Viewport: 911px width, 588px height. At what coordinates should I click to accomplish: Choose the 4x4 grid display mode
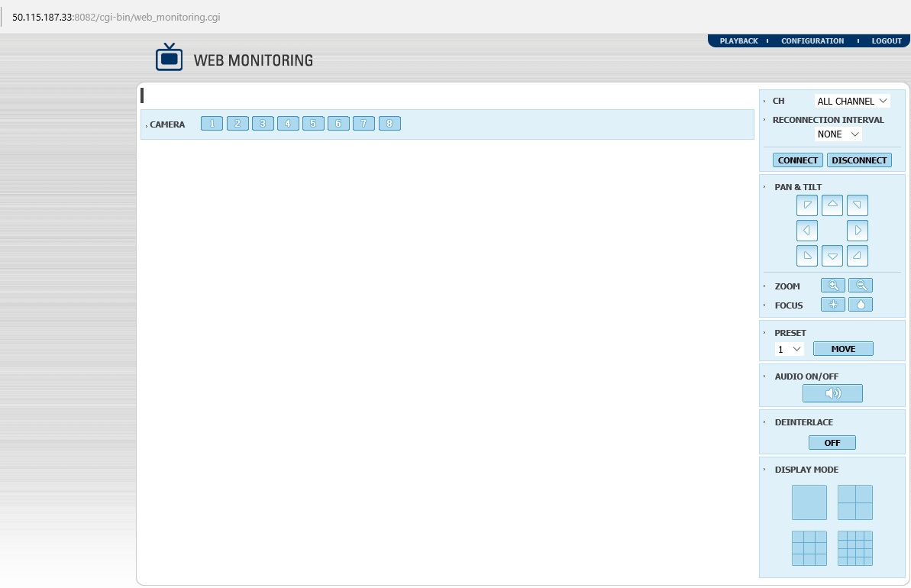854,548
